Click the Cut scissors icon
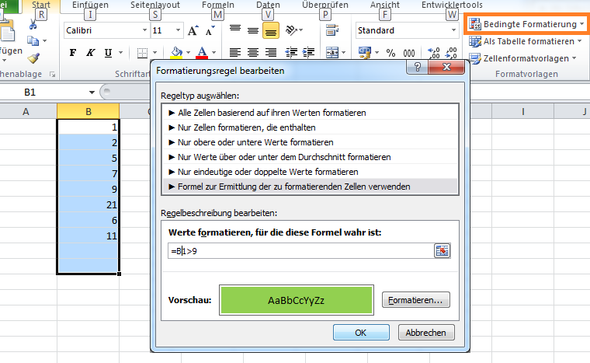Viewport: 590px width, 363px height. (x=32, y=25)
